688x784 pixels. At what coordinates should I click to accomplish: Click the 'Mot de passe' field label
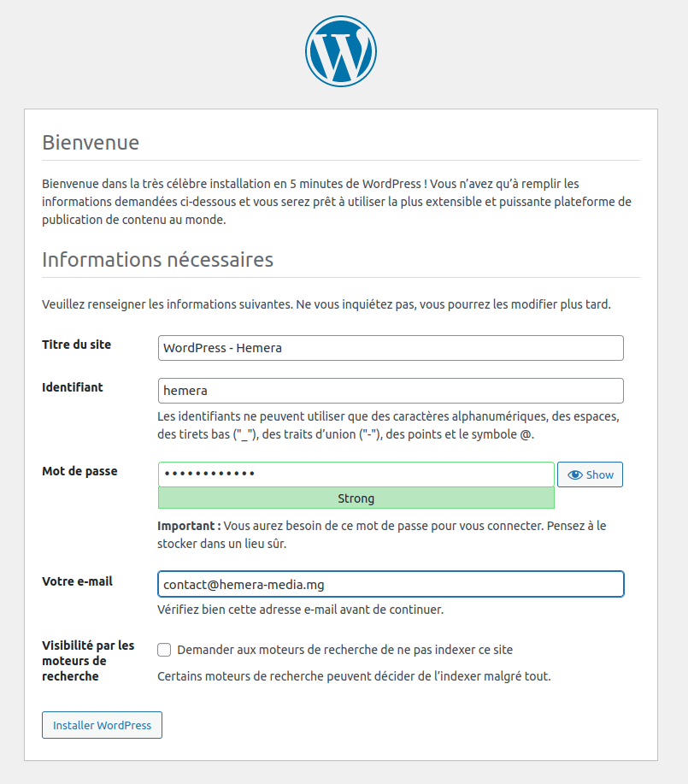pyautogui.click(x=79, y=471)
